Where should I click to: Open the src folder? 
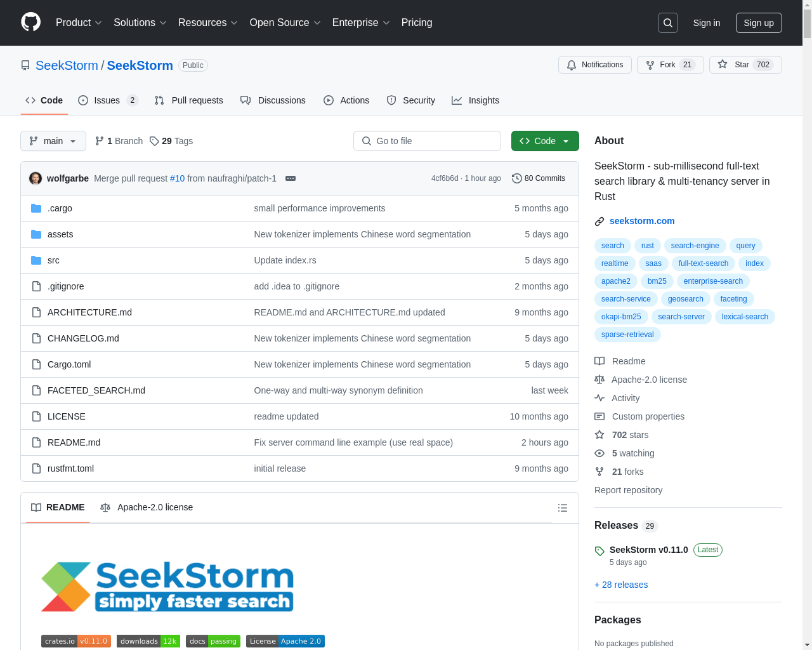click(x=53, y=260)
